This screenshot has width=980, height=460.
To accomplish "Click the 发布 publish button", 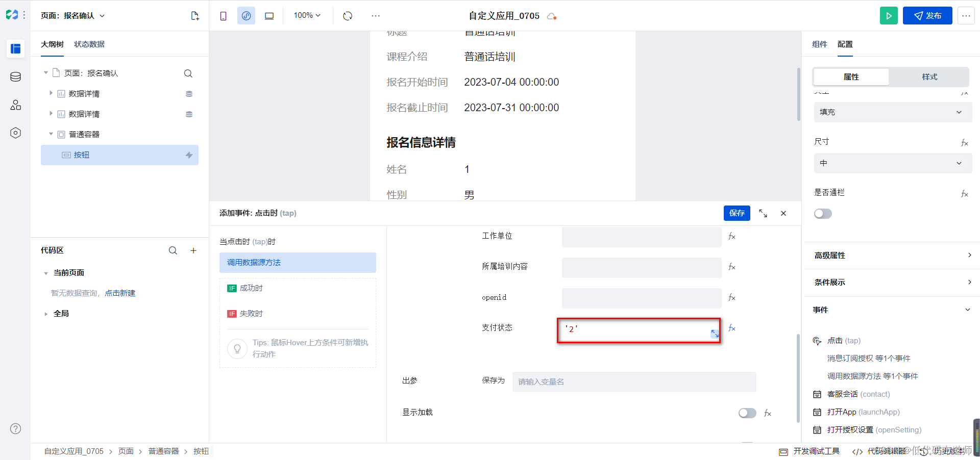I will [x=927, y=16].
